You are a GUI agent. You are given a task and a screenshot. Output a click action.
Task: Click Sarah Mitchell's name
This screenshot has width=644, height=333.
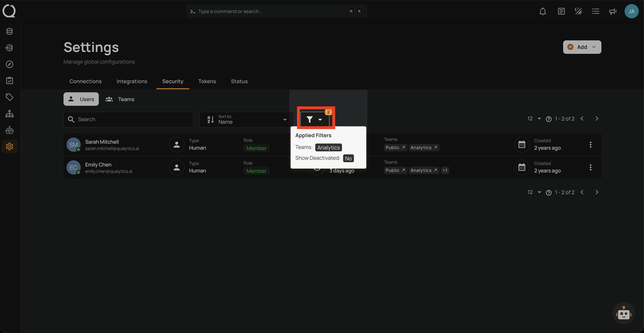tap(102, 142)
